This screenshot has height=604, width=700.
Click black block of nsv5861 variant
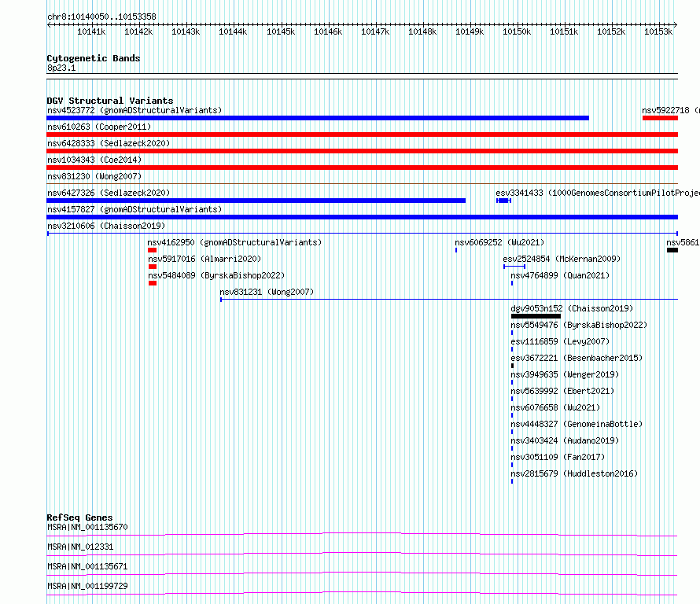click(x=672, y=250)
